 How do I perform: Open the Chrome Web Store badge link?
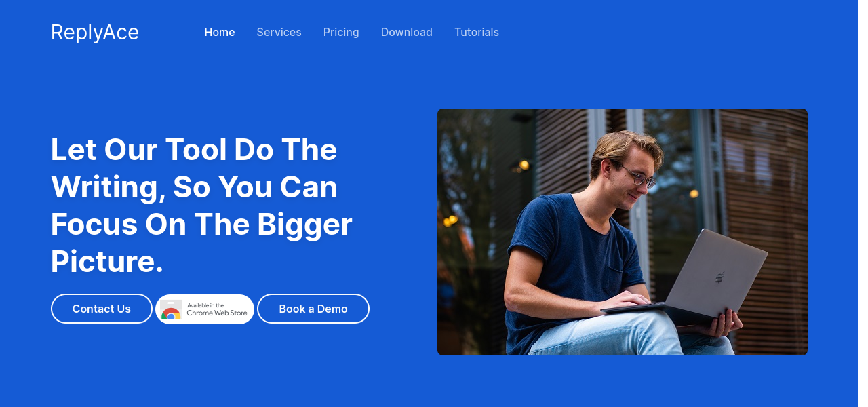coord(205,309)
